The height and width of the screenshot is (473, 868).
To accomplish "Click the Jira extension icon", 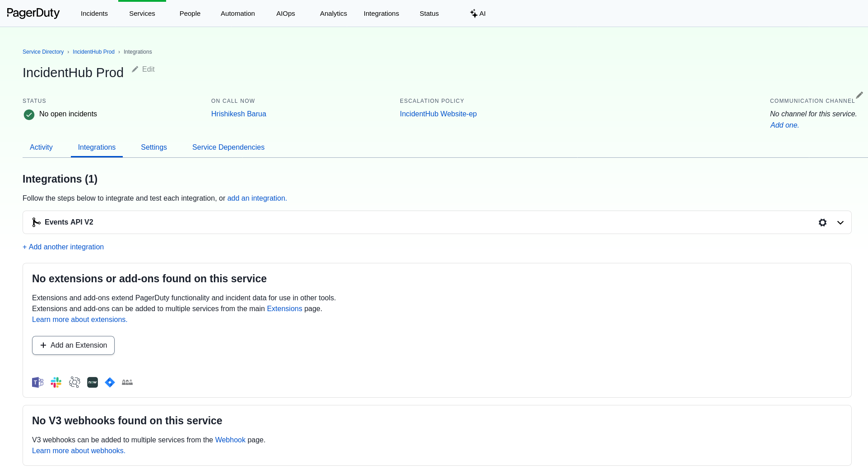I will [x=110, y=382].
